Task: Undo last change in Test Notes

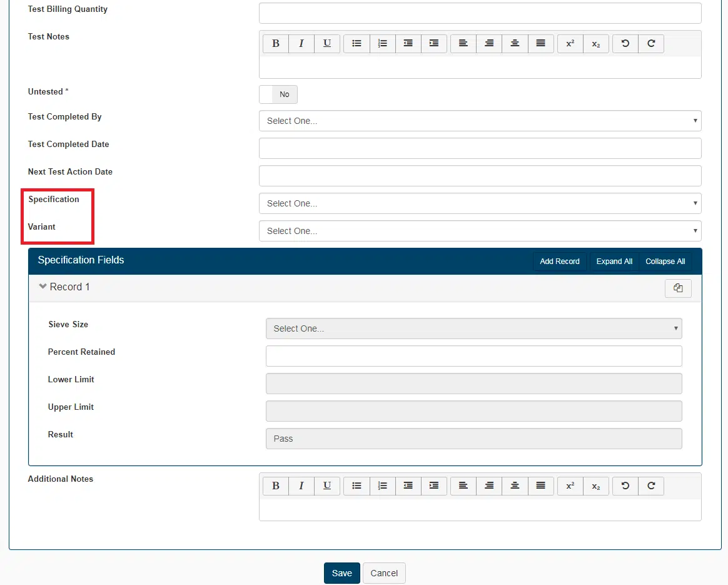Action: tap(625, 44)
